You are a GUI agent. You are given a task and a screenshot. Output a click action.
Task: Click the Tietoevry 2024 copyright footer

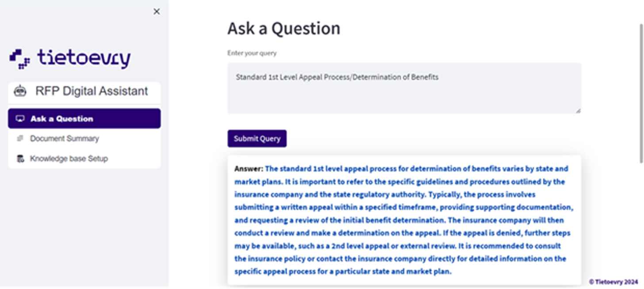[613, 281]
